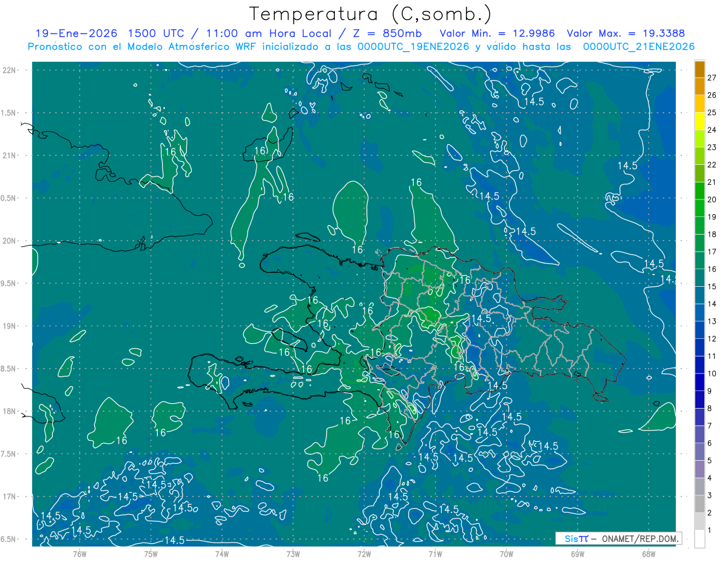Click the "1500 UTC" time label
The height and width of the screenshot is (562, 728).
pos(155,33)
